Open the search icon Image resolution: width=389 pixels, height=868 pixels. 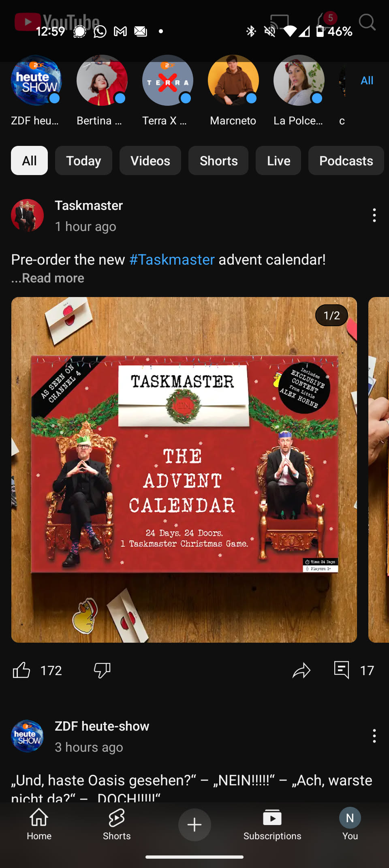click(367, 22)
